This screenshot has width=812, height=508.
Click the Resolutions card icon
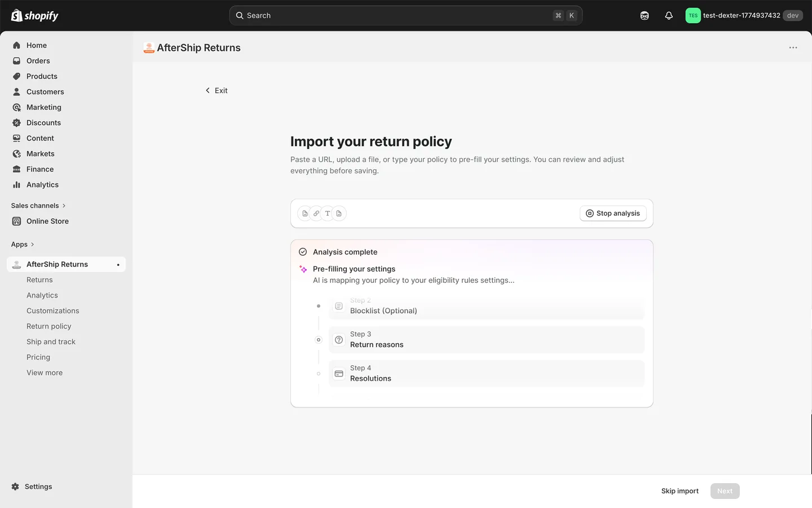tap(339, 374)
